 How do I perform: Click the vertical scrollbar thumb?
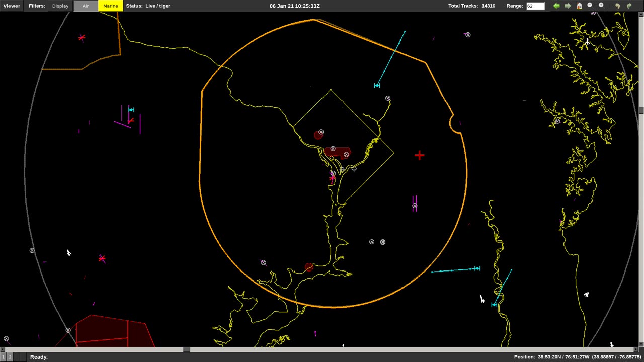[x=641, y=110]
